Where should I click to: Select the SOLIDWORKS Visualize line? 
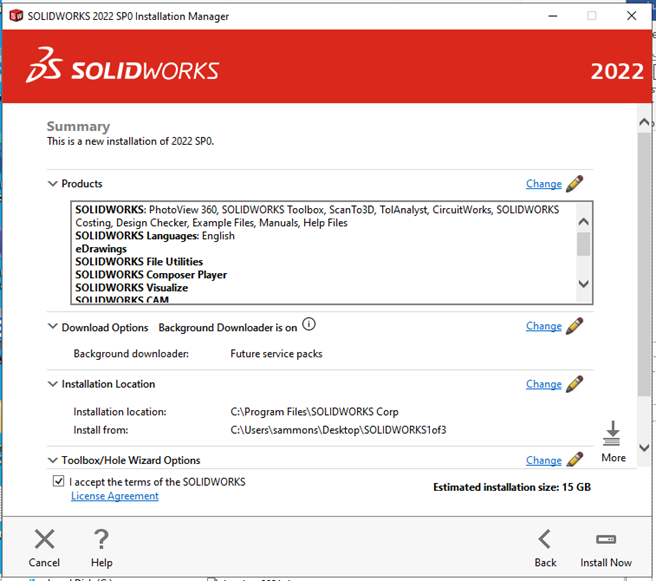point(131,287)
